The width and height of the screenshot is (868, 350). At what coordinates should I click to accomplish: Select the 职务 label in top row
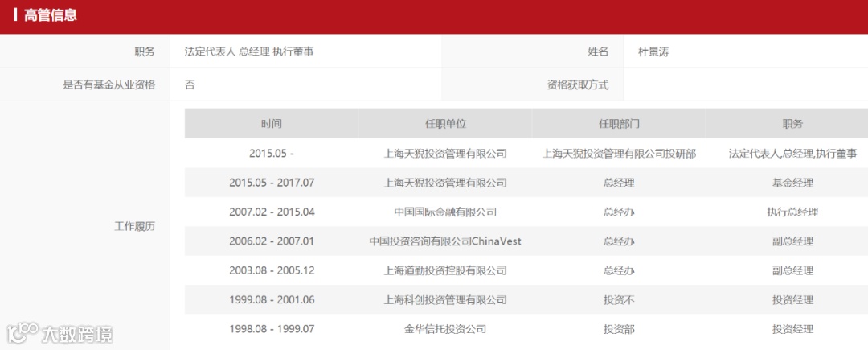[145, 51]
